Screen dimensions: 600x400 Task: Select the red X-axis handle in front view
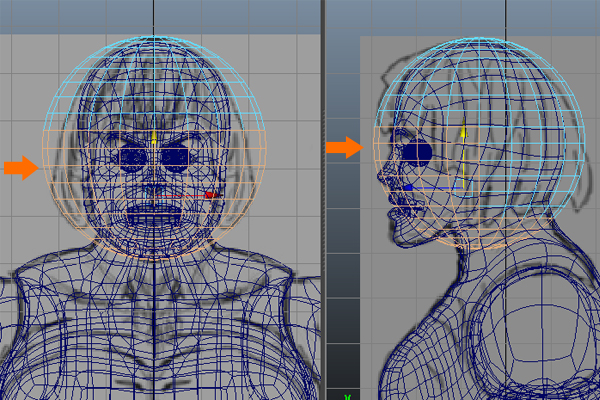[210, 195]
